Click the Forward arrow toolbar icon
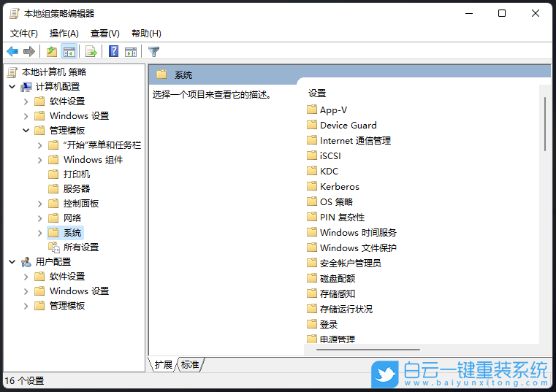The image size is (556, 392). click(29, 52)
